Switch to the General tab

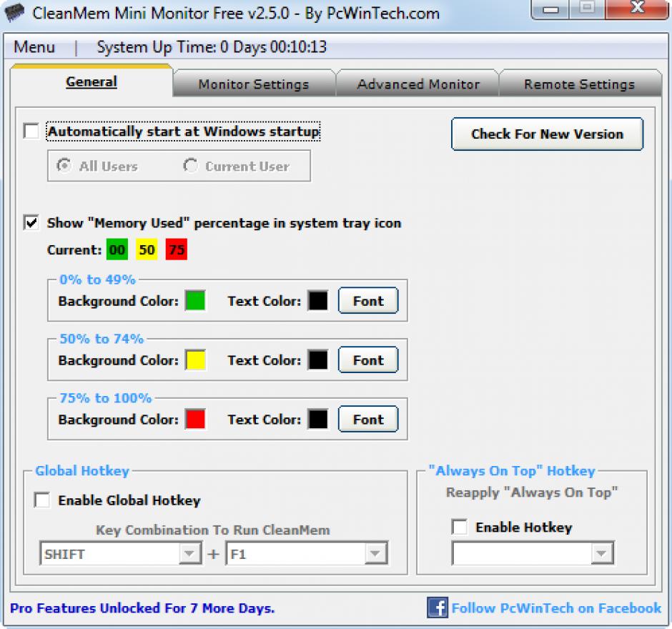(92, 81)
